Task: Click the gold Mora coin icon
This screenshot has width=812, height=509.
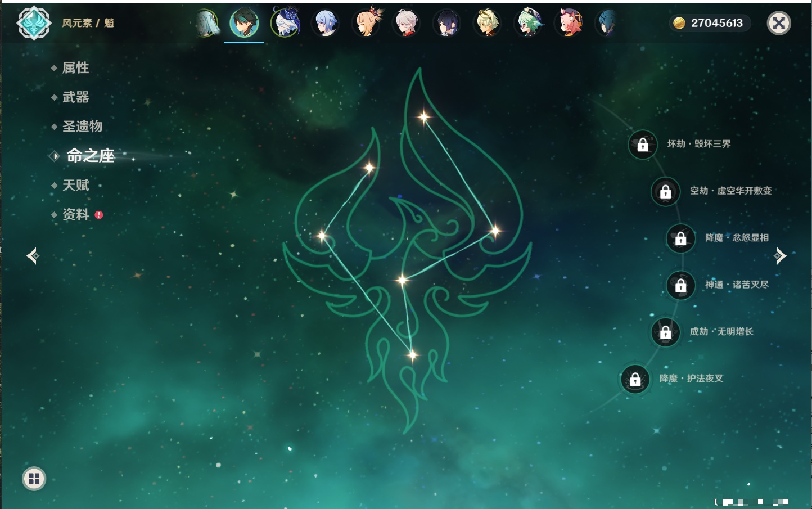Action: pyautogui.click(x=679, y=23)
